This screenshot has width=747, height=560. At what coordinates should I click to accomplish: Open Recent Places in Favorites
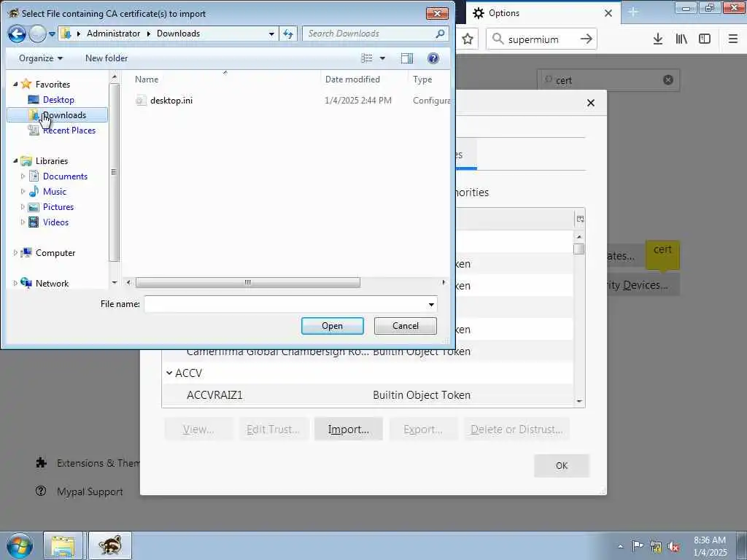tap(69, 130)
